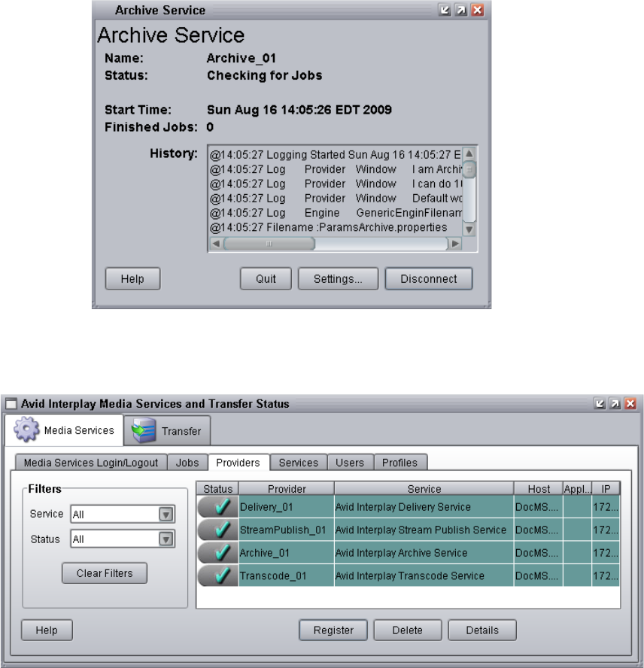
Task: Click history line containing 'GenericEnginFilenam'
Action: point(336,213)
